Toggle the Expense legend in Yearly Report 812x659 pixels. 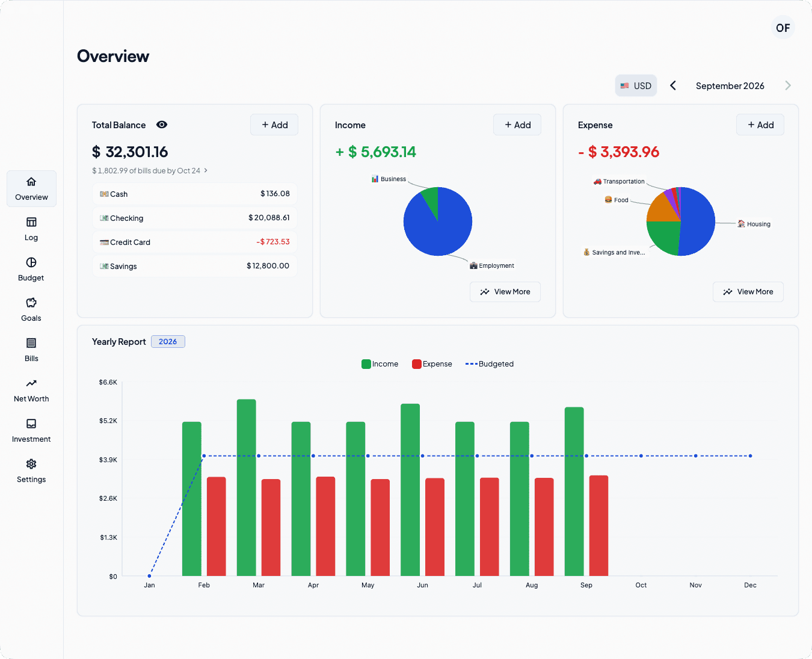pyautogui.click(x=432, y=364)
